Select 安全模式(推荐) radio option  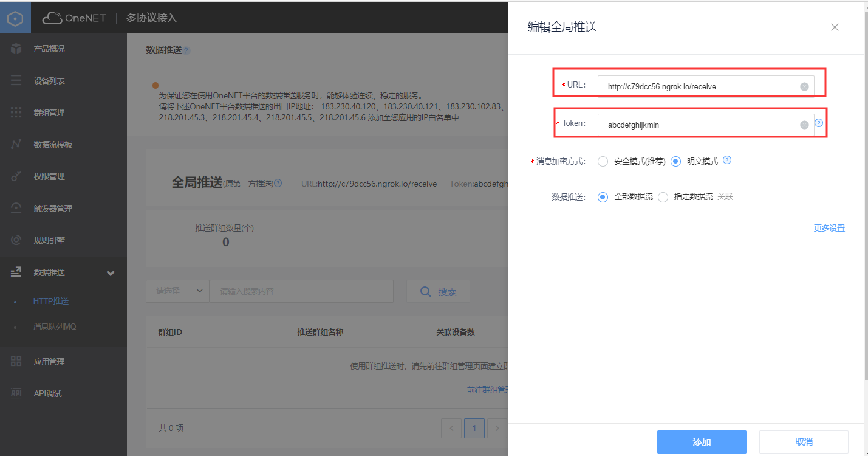[x=603, y=161]
